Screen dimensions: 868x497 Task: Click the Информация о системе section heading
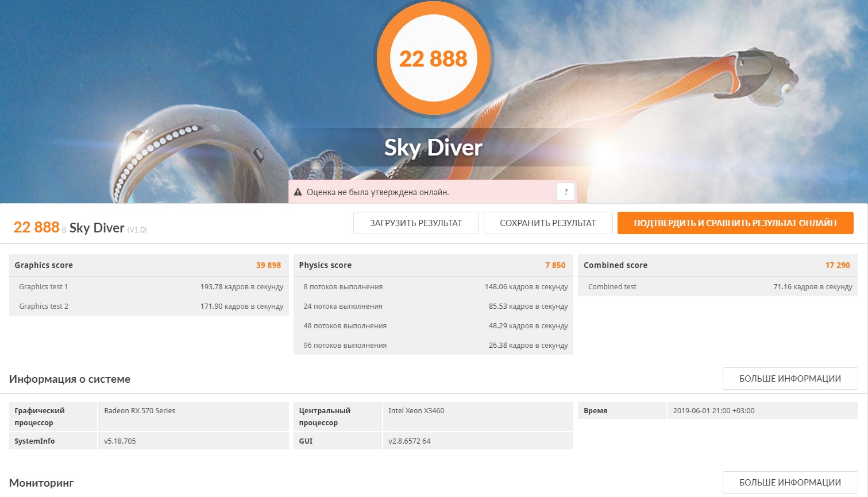click(x=70, y=379)
